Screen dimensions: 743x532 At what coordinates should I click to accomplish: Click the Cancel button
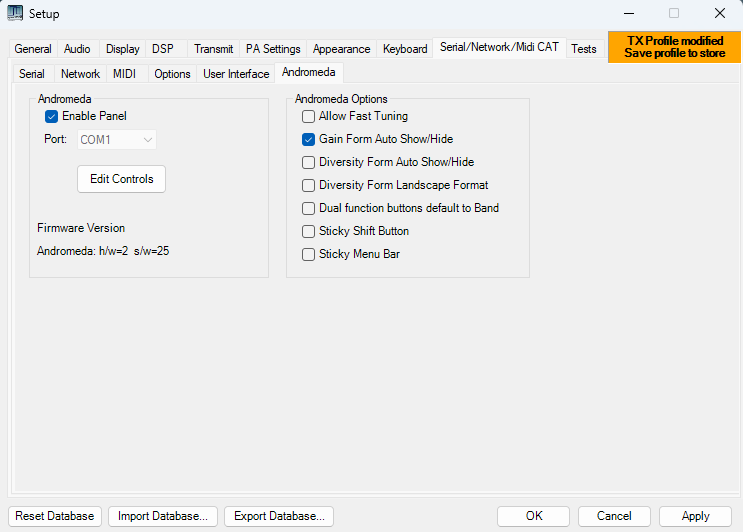pyautogui.click(x=614, y=516)
